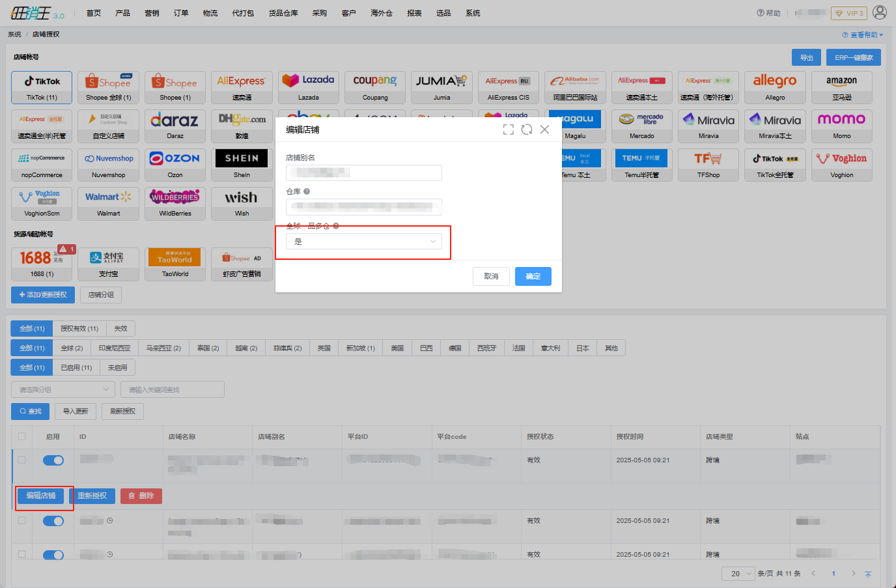Select the Lazada platform tile

click(x=309, y=88)
